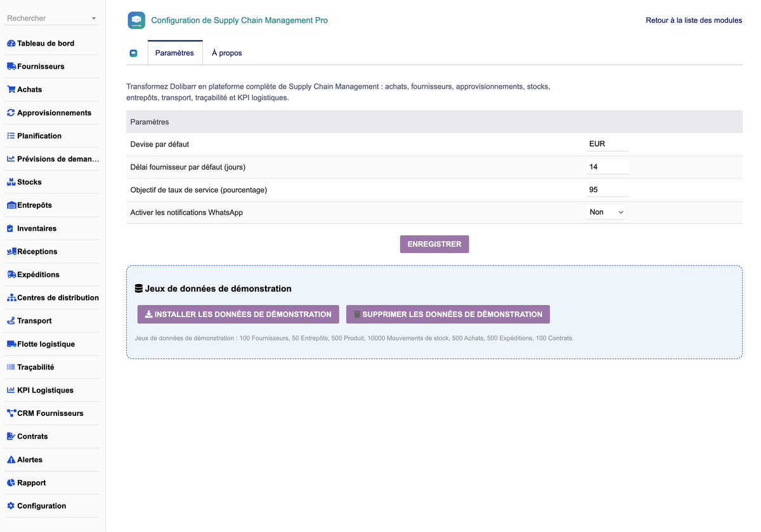Focus the Devise par défaut field
Screen dimensions: 761x532
point(608,144)
